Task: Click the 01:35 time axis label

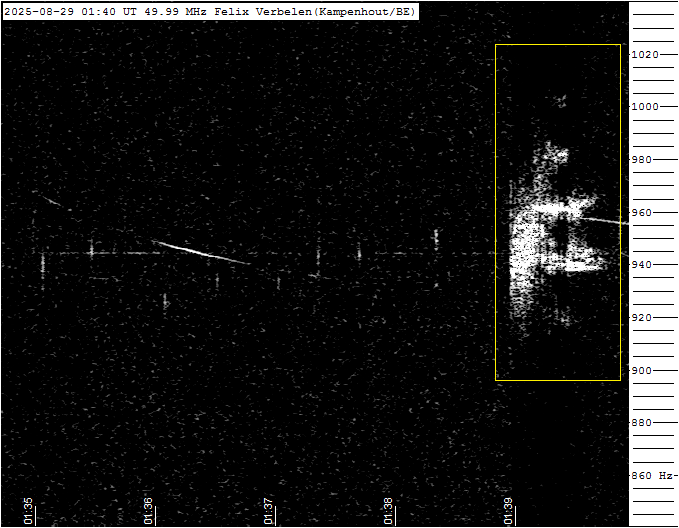Action: point(28,511)
